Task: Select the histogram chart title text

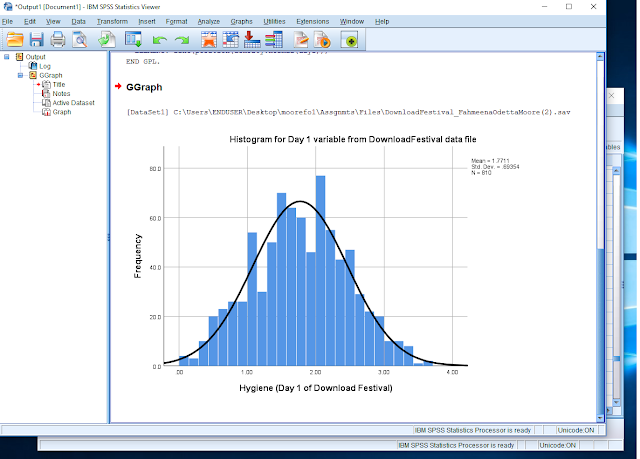Action: pyautogui.click(x=353, y=140)
